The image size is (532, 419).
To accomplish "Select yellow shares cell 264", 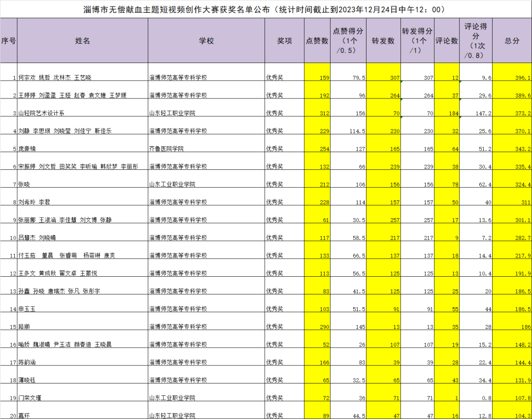I will tap(383, 90).
